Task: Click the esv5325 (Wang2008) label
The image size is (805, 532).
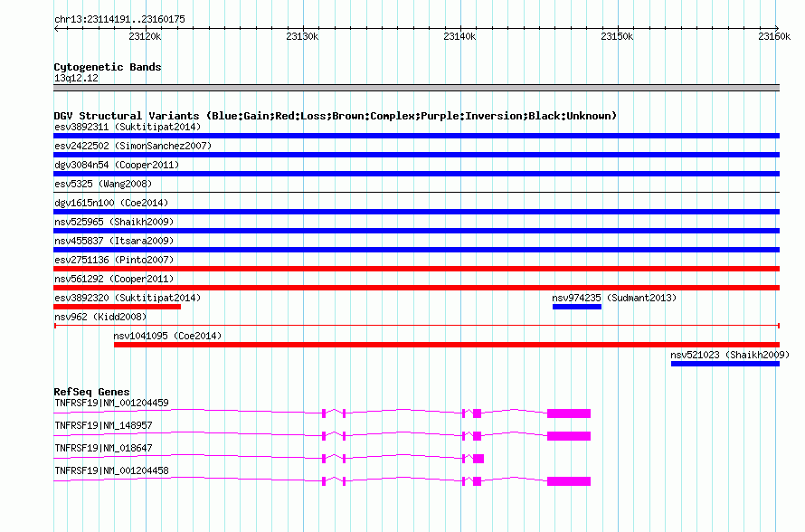Action: [x=103, y=184]
